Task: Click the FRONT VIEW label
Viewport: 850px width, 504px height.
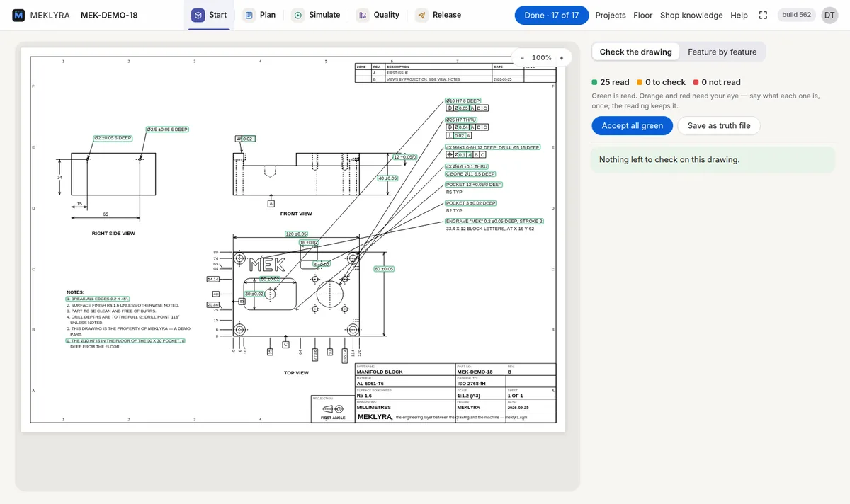Action: coord(296,214)
